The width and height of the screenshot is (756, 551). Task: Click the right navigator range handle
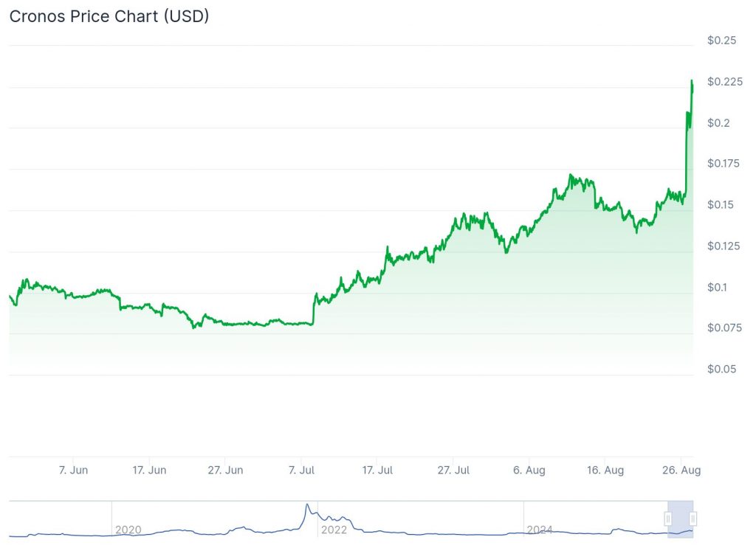coord(693,519)
